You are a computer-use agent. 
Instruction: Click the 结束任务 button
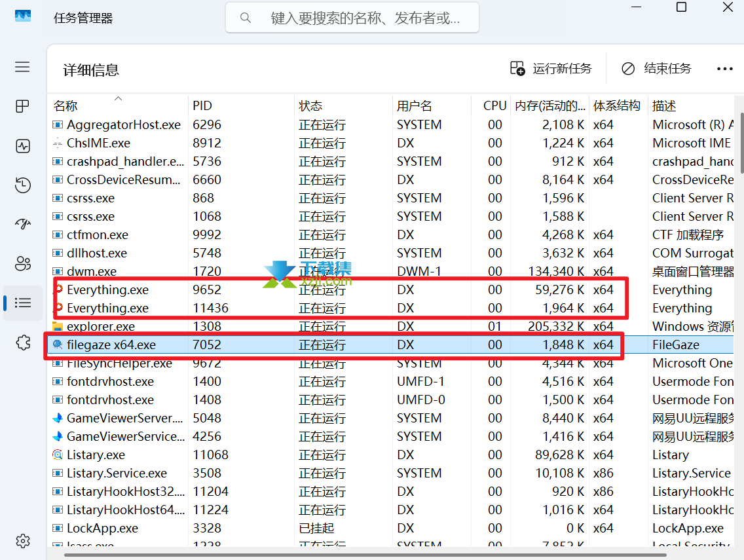pyautogui.click(x=656, y=69)
